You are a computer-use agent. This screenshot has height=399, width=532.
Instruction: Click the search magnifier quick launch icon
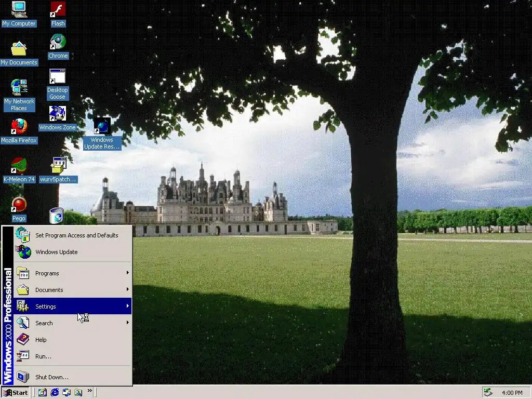(78, 392)
